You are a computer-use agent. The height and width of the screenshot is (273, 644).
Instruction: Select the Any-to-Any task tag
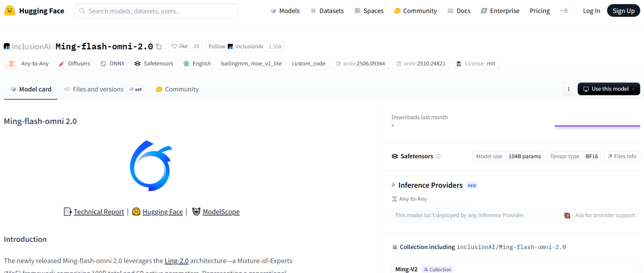29,63
